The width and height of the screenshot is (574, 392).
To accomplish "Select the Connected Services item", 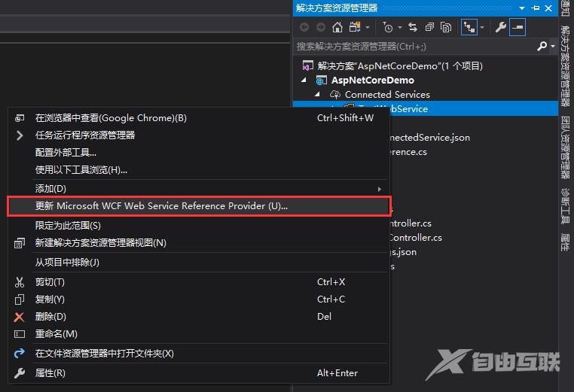I will pyautogui.click(x=387, y=94).
